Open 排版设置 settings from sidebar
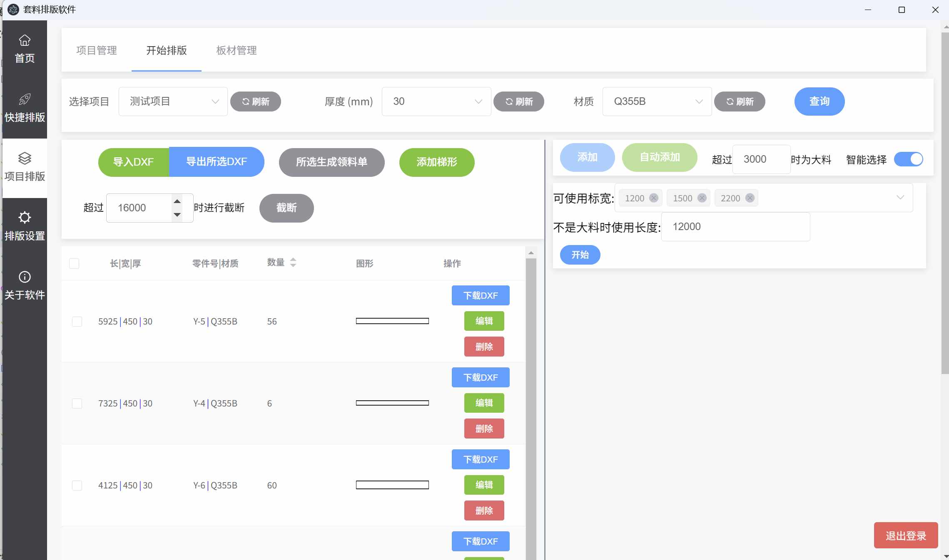 pos(24,226)
